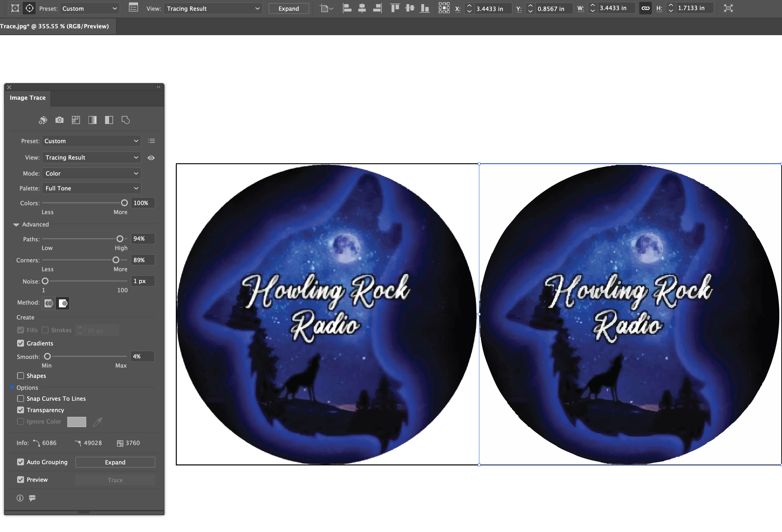Image resolution: width=782 pixels, height=532 pixels.
Task: Enable Snap Curves To Lines
Action: coord(21,398)
